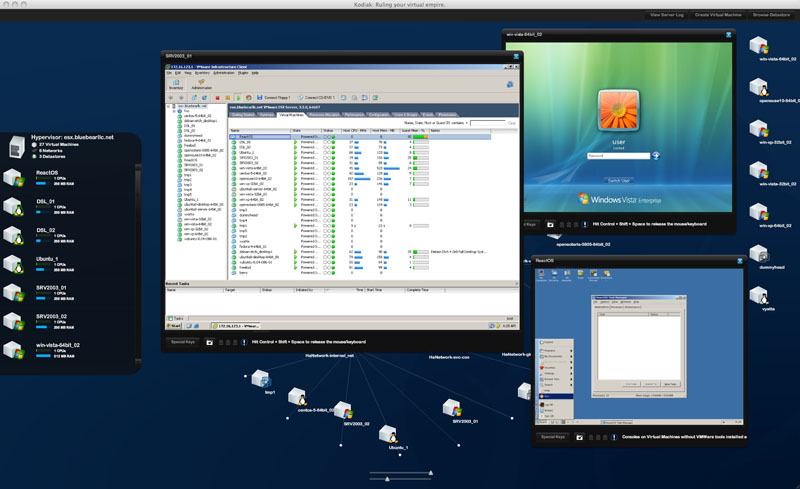Image resolution: width=800 pixels, height=489 pixels.
Task: Click the View Server Log button
Action: (x=666, y=15)
